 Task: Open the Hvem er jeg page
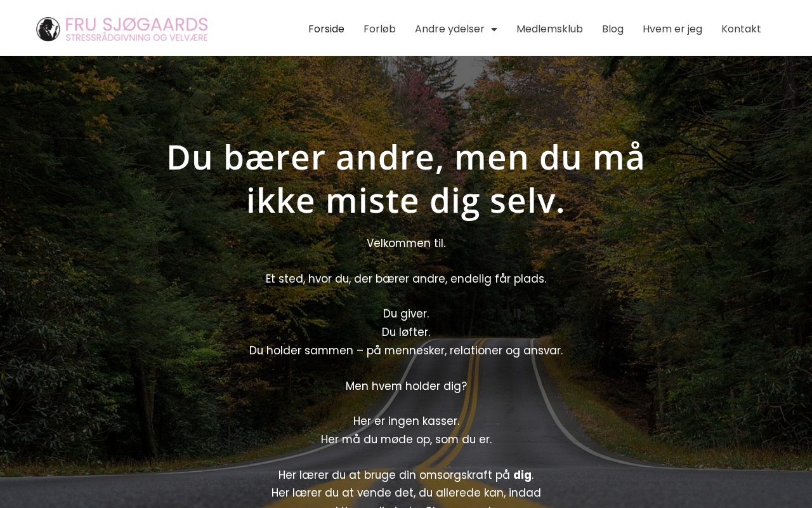click(x=672, y=29)
